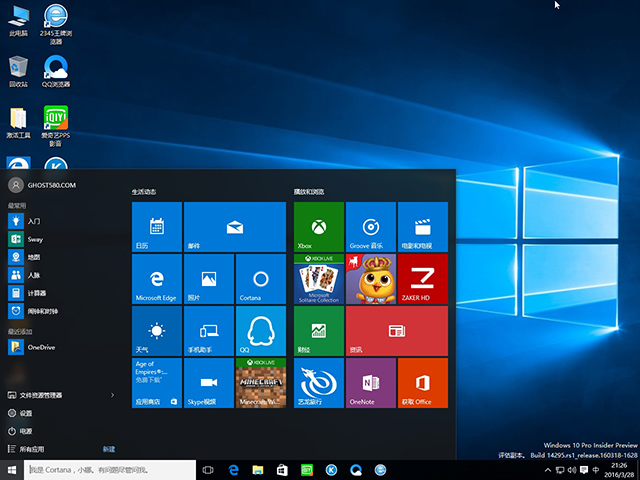Launch Microsoft Edge from the Start tiles
Image resolution: width=640 pixels, height=480 pixels.
click(156, 279)
